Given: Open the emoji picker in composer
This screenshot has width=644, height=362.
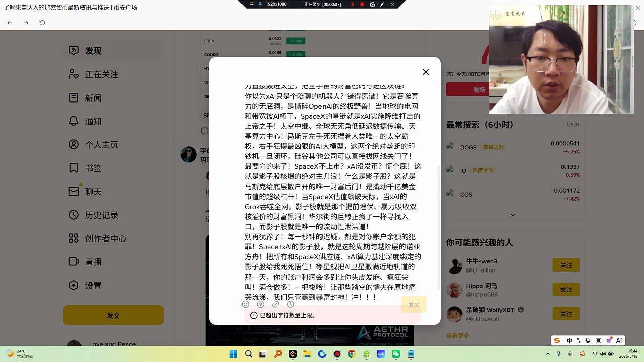Looking at the screenshot, I should click(x=246, y=304).
